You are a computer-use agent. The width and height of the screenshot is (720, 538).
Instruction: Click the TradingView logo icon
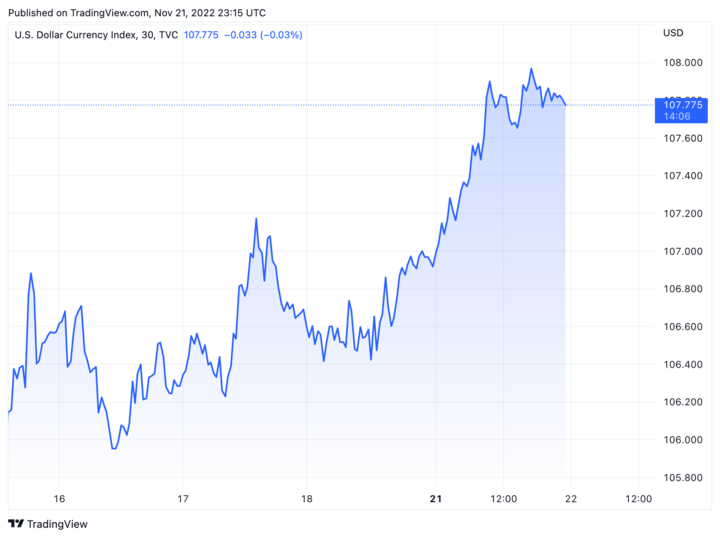click(16, 524)
